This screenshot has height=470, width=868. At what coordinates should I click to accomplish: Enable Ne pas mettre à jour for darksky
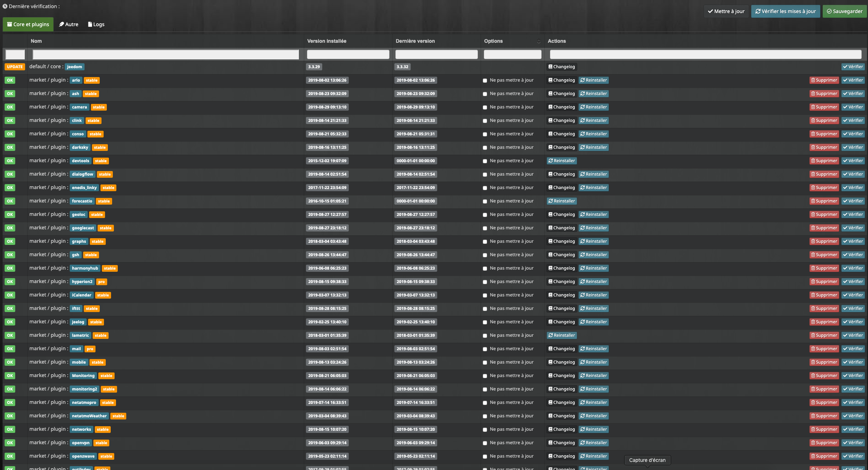(x=485, y=148)
